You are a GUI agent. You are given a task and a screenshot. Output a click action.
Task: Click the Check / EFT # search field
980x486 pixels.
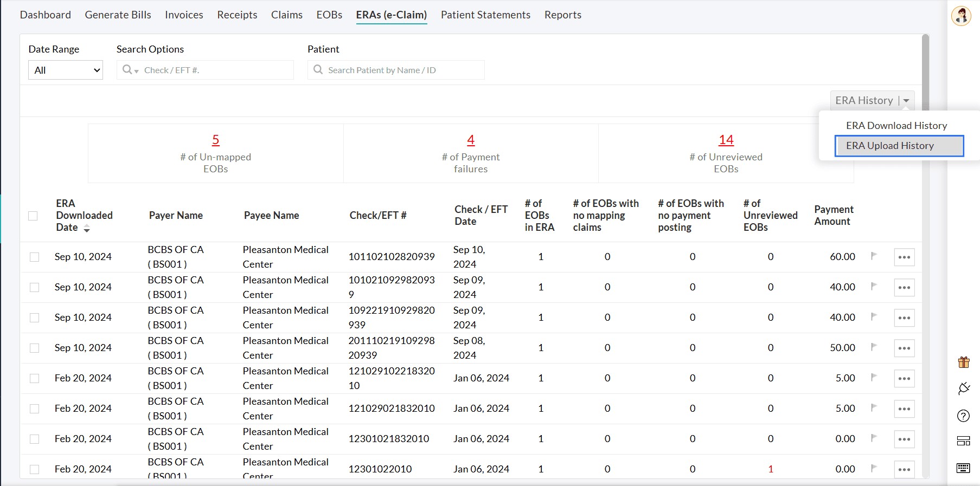click(205, 70)
